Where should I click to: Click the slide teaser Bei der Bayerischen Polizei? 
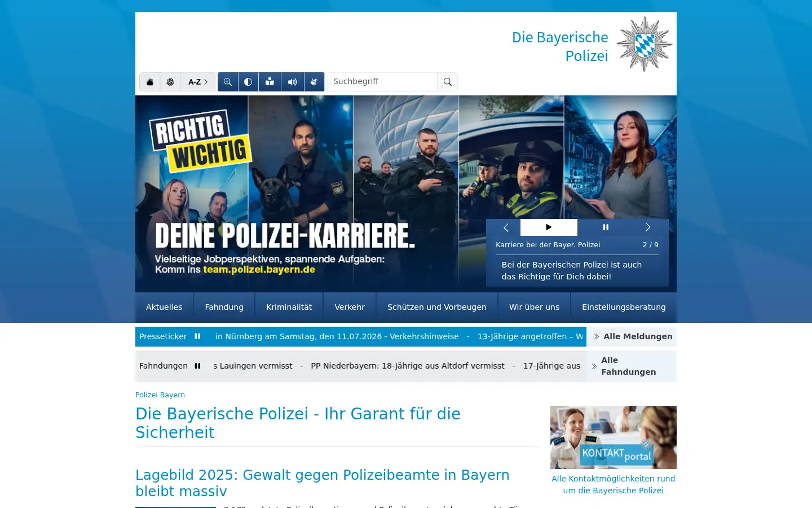point(572,270)
